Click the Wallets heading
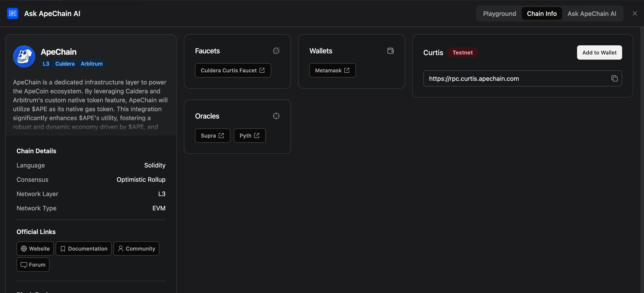The image size is (644, 293). tap(321, 51)
